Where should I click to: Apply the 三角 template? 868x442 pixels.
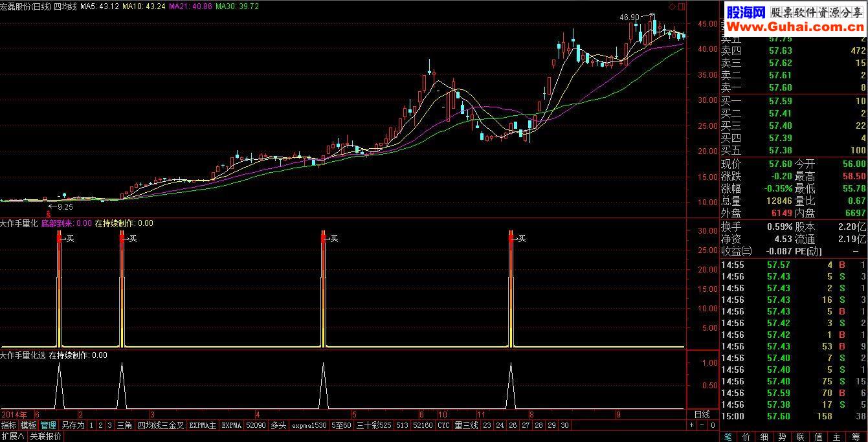(124, 425)
